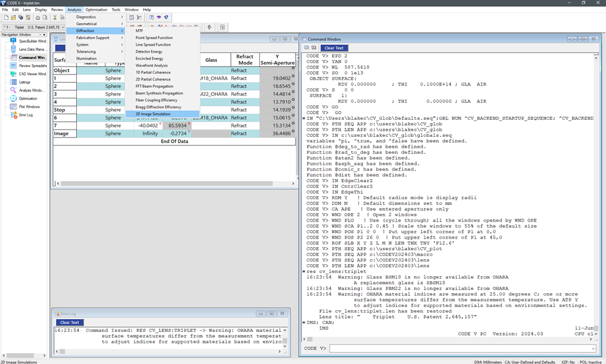This screenshot has width=606, height=364.
Task: Click the question-mark help icon with arrow
Action: coord(166,18)
